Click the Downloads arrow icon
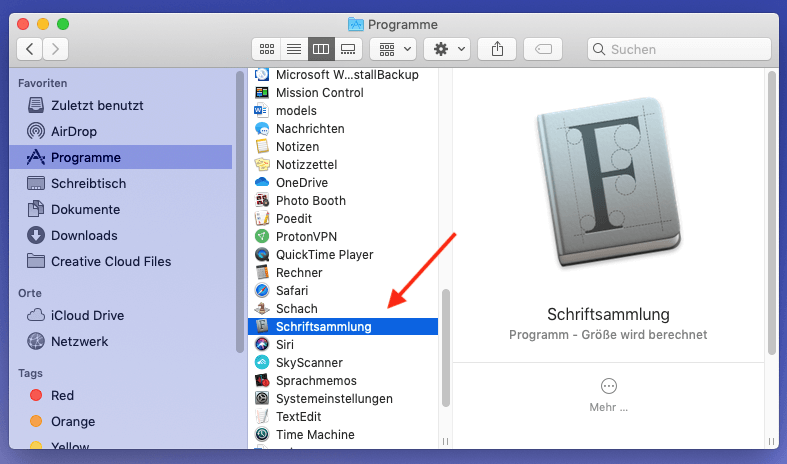 tap(36, 236)
